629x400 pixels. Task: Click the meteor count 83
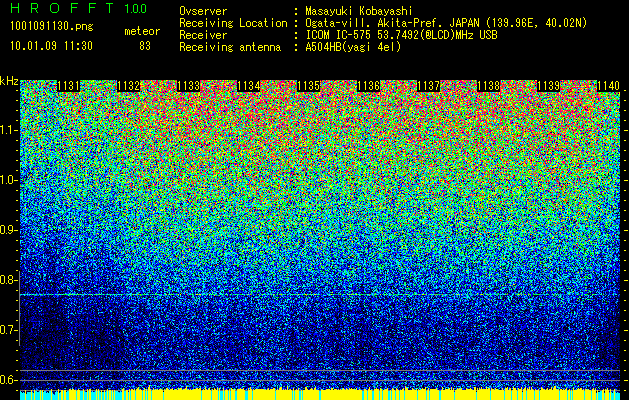145,46
